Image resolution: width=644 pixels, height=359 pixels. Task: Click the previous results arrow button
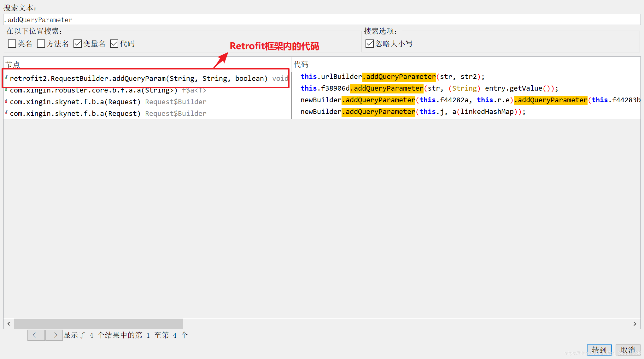tap(36, 335)
